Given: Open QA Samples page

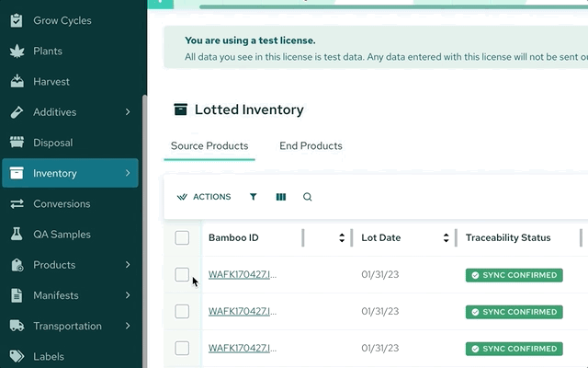Looking at the screenshot, I should (62, 235).
